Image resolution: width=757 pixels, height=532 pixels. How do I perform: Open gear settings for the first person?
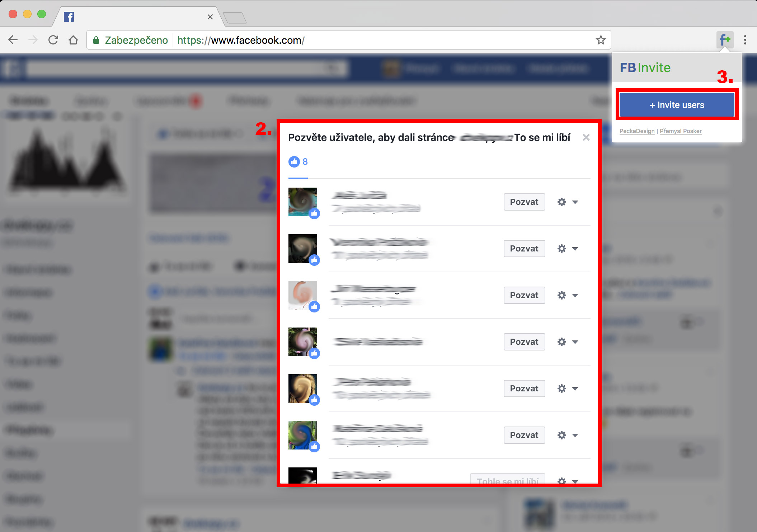coord(562,202)
